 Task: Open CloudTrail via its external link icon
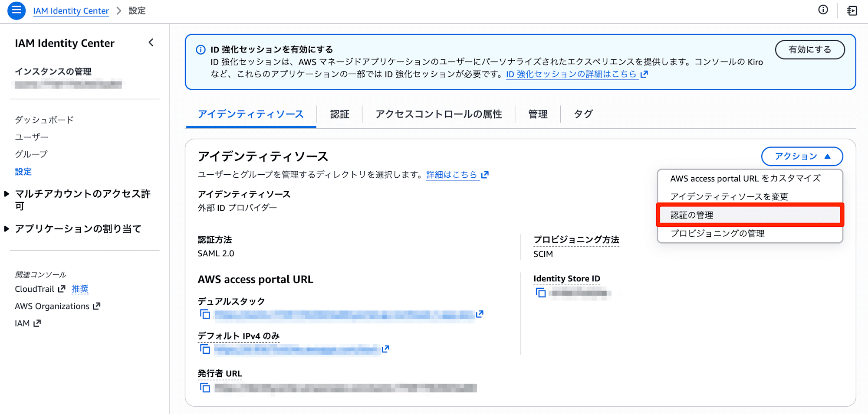[61, 288]
